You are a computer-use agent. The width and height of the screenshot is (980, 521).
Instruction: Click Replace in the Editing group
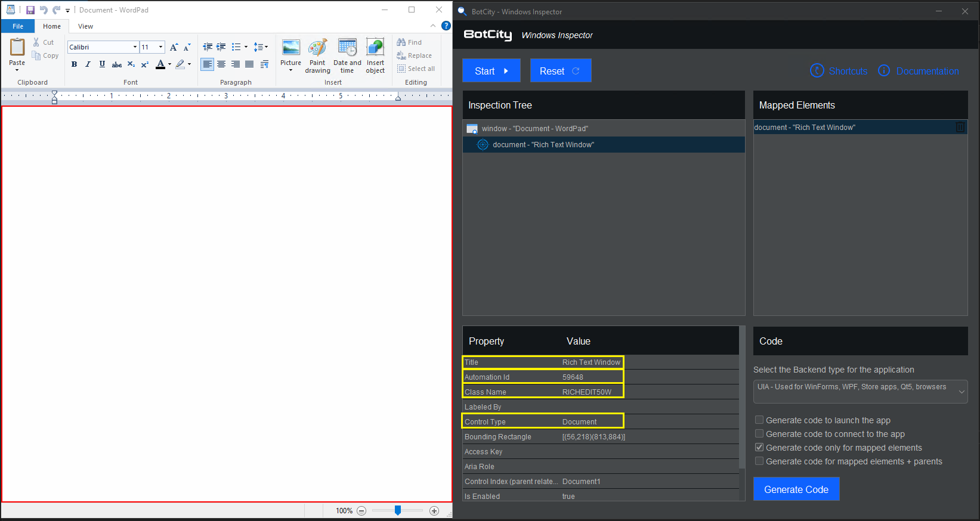pos(415,55)
